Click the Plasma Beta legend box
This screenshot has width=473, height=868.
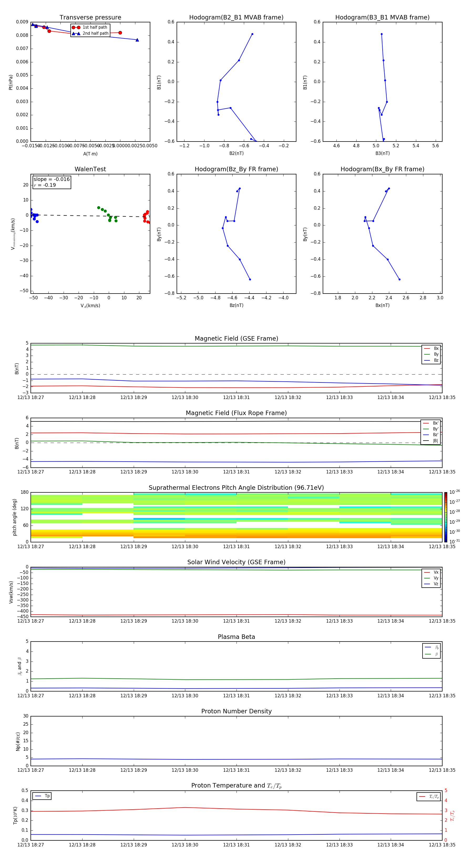(x=431, y=651)
